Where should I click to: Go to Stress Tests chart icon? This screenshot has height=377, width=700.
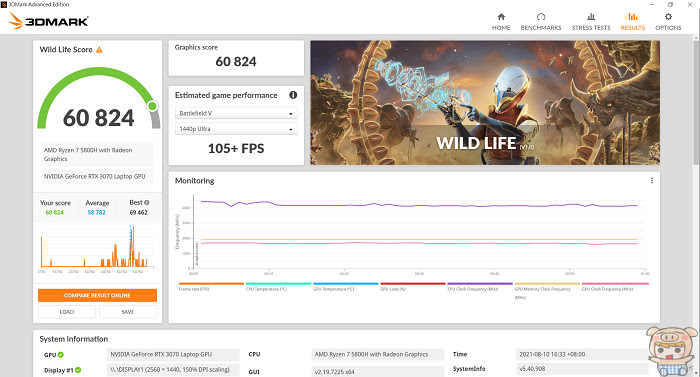[591, 17]
